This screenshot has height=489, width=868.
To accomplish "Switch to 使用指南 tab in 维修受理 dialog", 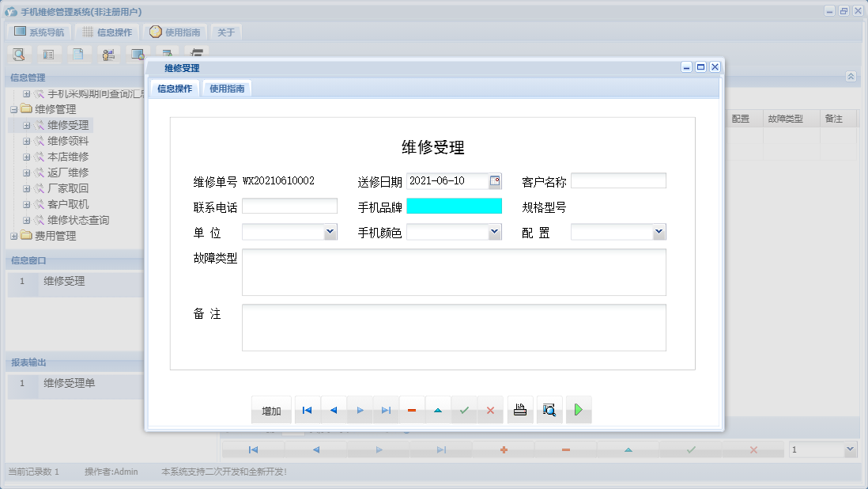I will coord(227,89).
